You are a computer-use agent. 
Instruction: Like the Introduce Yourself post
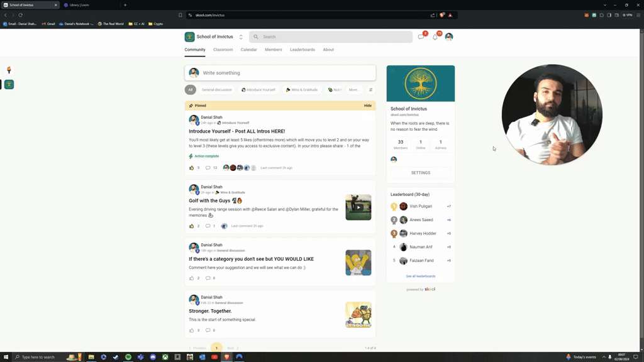point(191,168)
